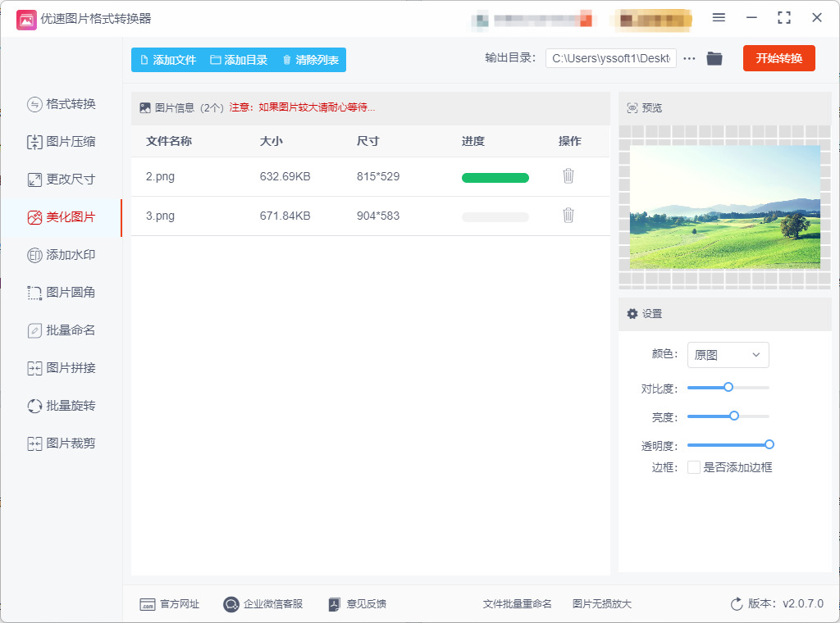This screenshot has height=623, width=840.
Task: Start conversion with 开始转换 button
Action: coord(779,58)
